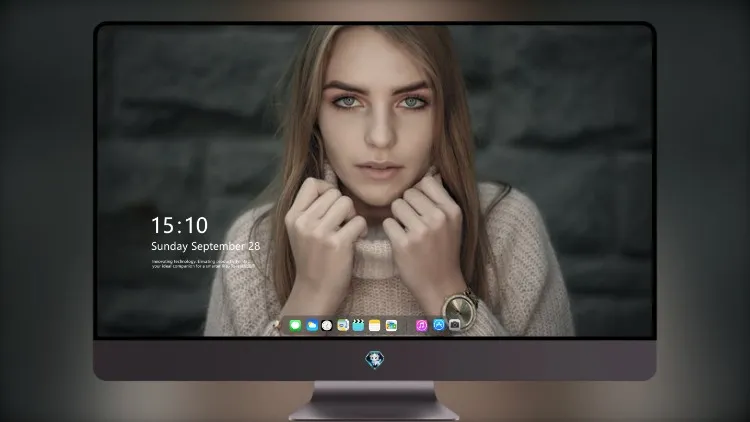Open the Photos gallery app icon
This screenshot has height=422, width=750.
[x=391, y=326]
